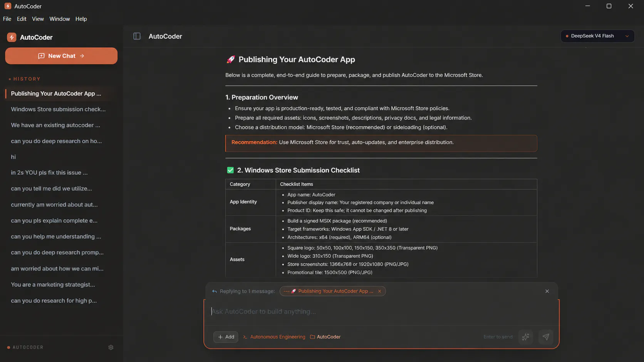Click the AutoCoder folder icon
644x362 pixels.
tap(312, 337)
